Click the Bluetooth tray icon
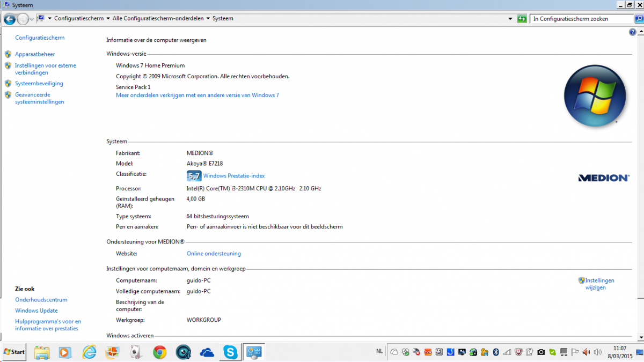 click(x=496, y=352)
